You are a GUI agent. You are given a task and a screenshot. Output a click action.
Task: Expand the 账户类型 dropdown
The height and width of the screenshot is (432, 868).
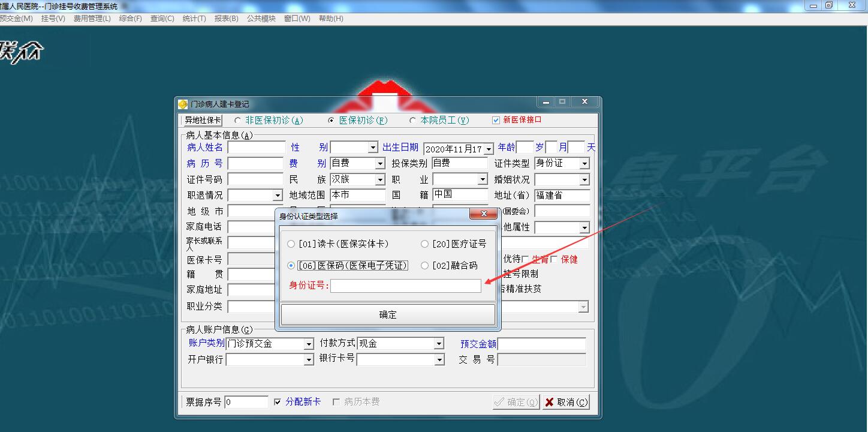[309, 344]
